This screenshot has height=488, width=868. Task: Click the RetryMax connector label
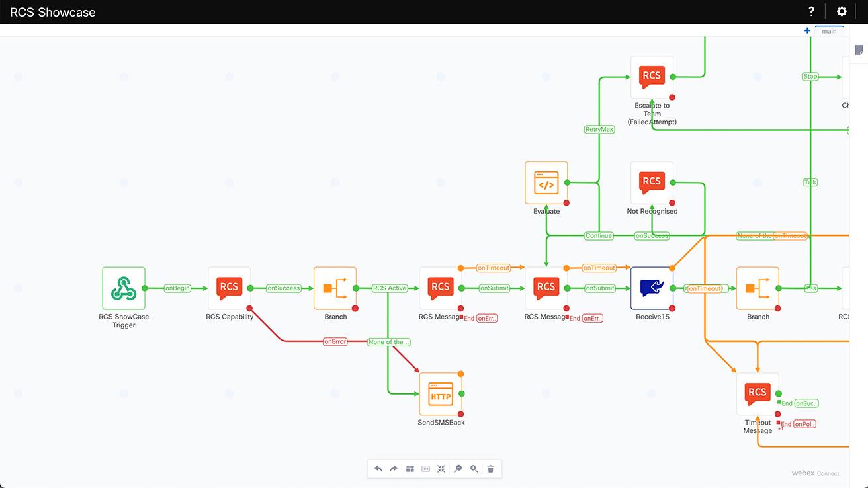pos(599,130)
